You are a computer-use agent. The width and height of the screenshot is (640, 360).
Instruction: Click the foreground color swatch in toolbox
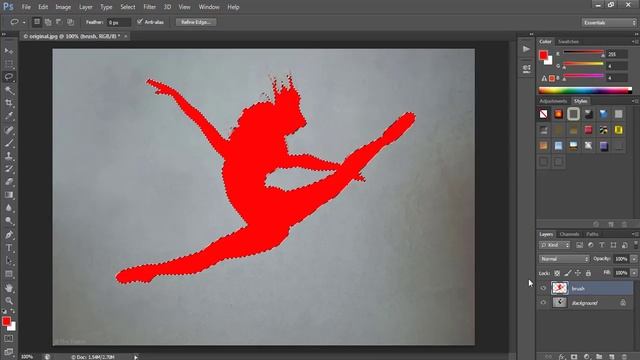click(6, 322)
